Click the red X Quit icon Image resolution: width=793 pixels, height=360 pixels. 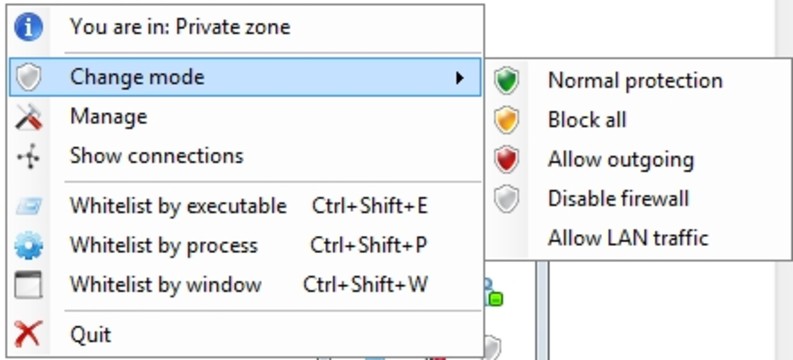click(x=28, y=334)
